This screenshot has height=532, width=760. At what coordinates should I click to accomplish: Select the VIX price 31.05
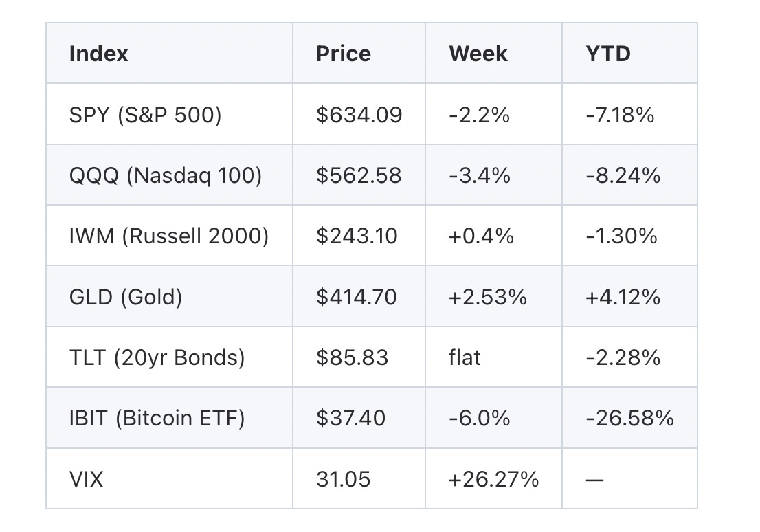(x=343, y=479)
